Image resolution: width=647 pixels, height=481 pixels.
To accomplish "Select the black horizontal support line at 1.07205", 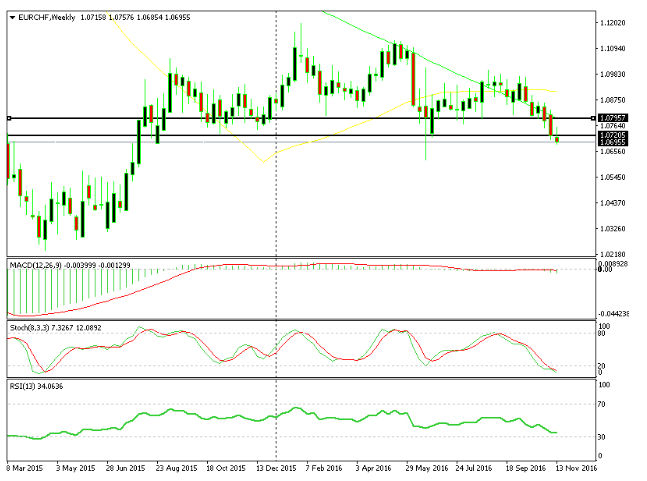I will (x=301, y=135).
